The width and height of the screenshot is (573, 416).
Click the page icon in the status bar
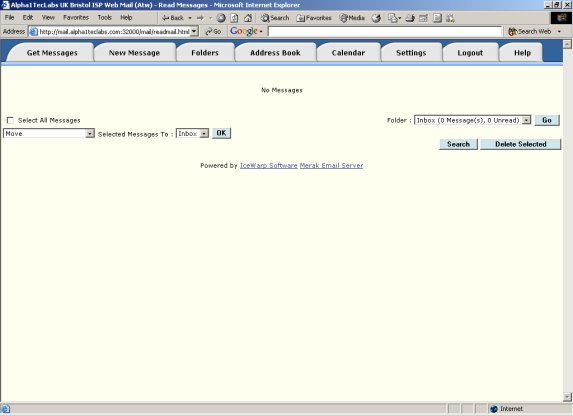tap(5, 409)
